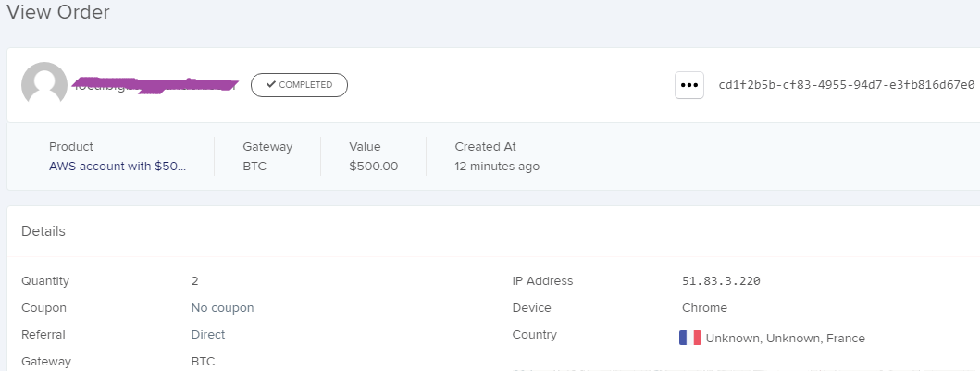Click the checkmark in the COMPLETED badge
Viewport: 980px width, 371px height.
tap(270, 85)
